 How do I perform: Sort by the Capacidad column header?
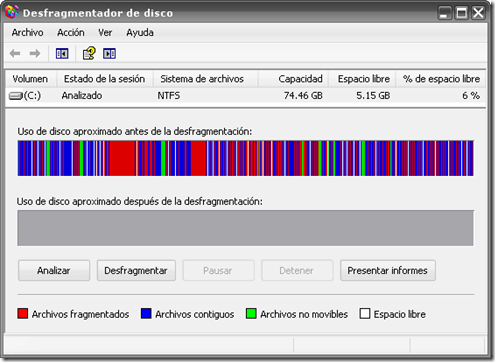pyautogui.click(x=293, y=79)
